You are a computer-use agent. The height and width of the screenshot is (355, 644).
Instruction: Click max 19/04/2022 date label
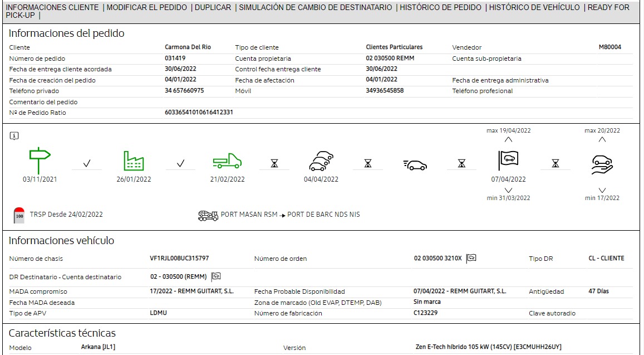(508, 130)
